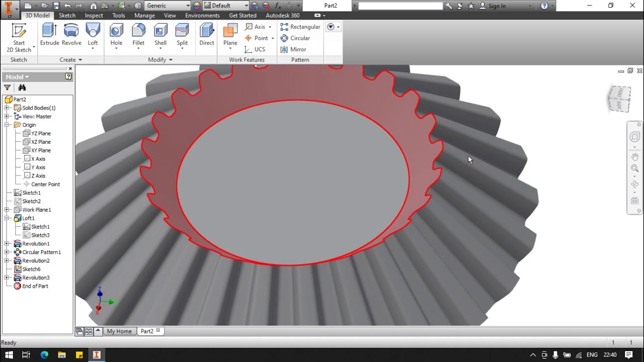Viewport: 644px width, 362px height.
Task: Select the Revolve tool
Action: 71,35
